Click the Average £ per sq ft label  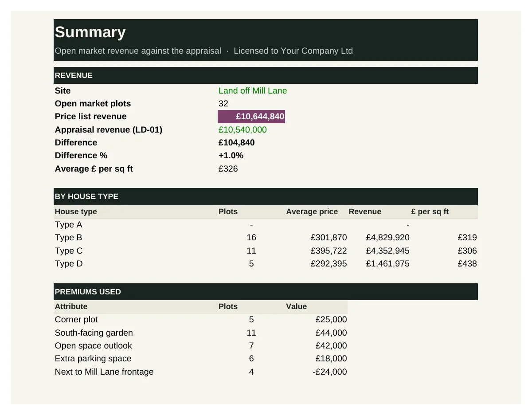point(94,169)
